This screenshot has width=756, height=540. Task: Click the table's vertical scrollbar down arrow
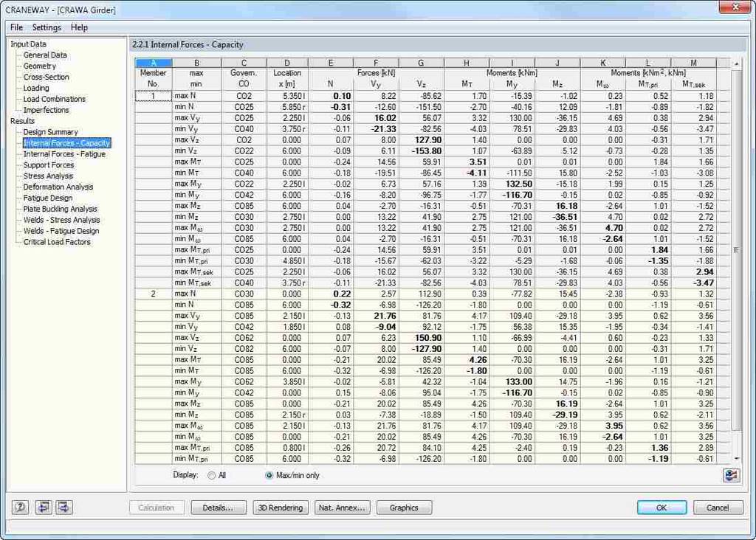pyautogui.click(x=735, y=459)
